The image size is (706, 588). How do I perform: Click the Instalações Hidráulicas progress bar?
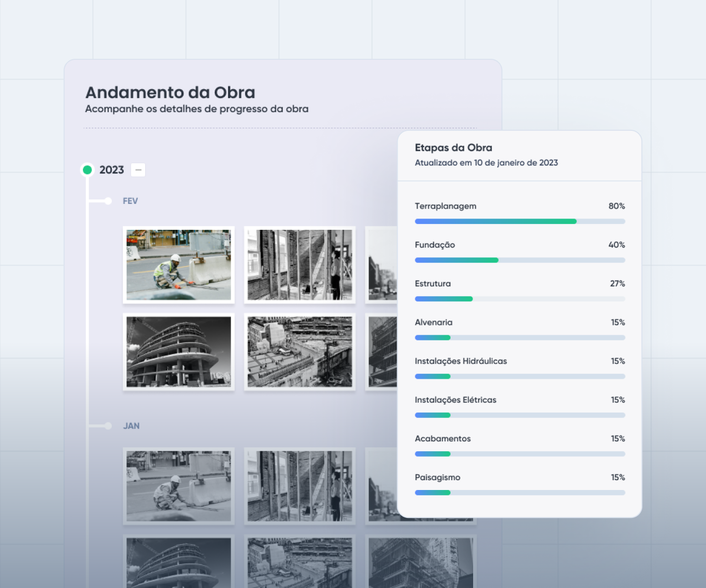[x=520, y=376]
